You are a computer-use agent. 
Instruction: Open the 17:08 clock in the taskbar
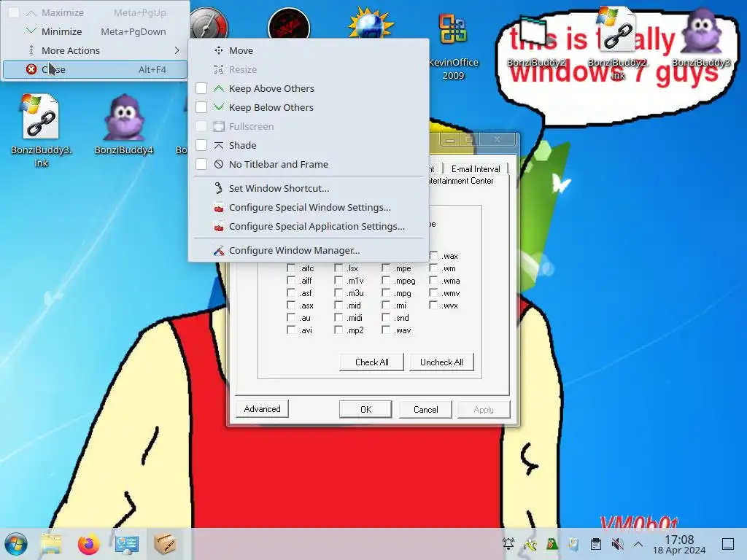click(679, 544)
